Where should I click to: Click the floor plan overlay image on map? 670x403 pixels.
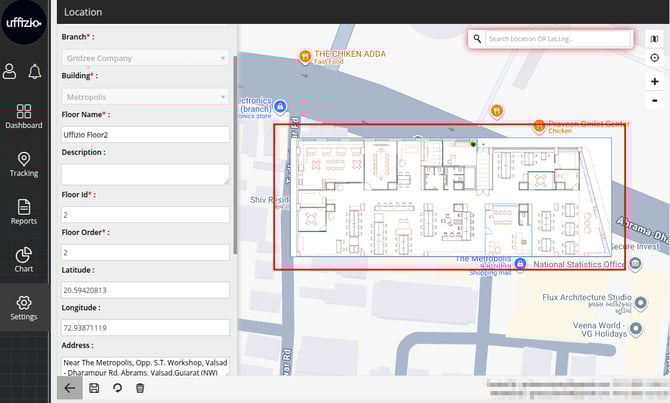point(450,197)
